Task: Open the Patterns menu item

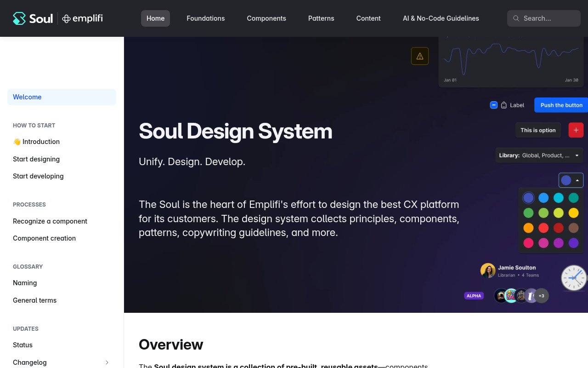Action: [321, 18]
